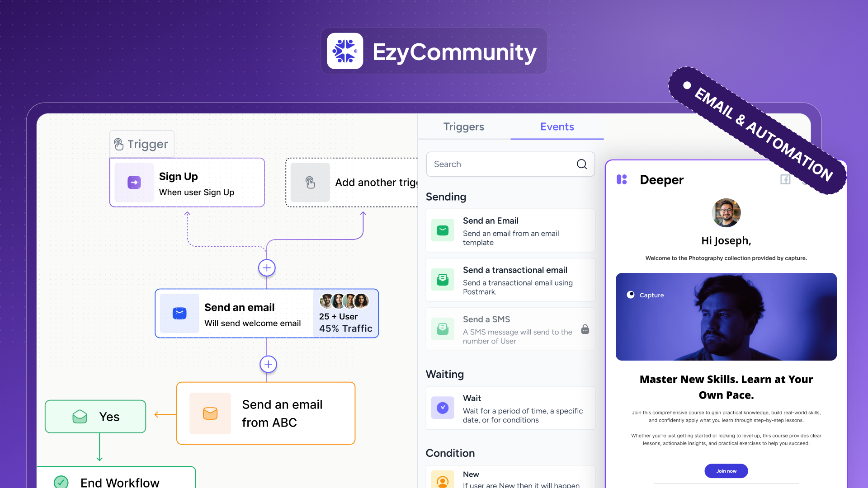This screenshot has height=488, width=868.
Task: Click the open envelope icon beside Yes
Action: coord(80,417)
